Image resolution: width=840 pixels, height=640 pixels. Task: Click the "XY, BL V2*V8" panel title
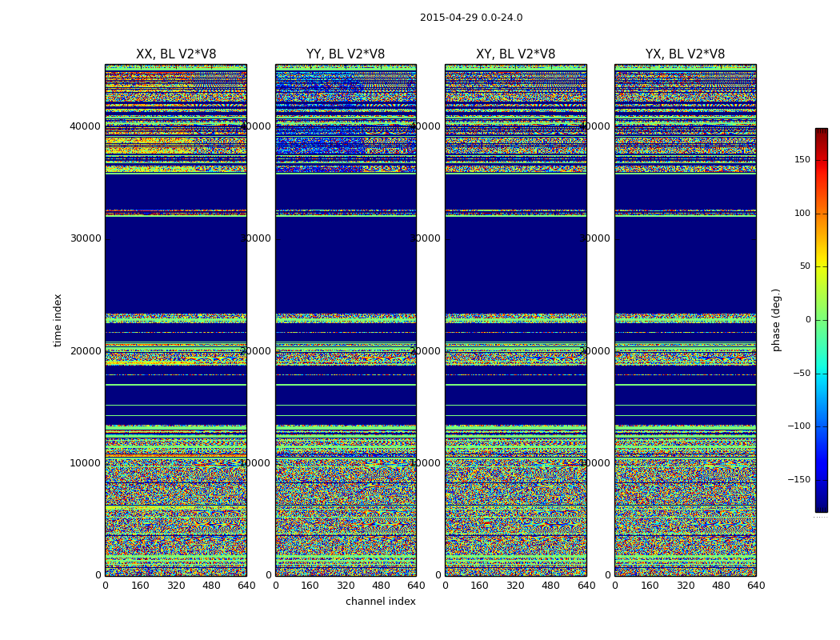[515, 54]
